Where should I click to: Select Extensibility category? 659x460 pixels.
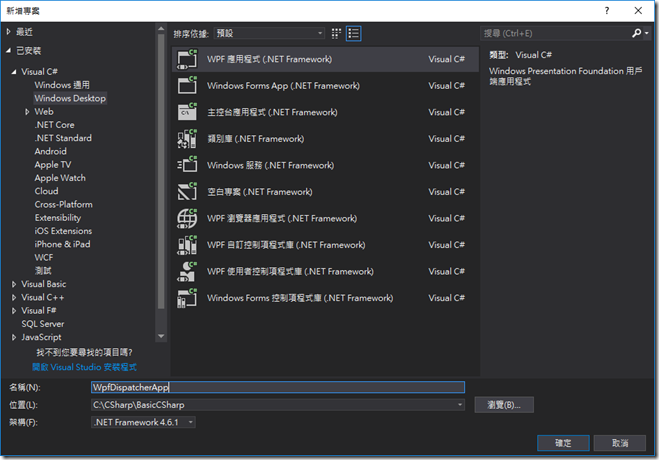coord(58,218)
